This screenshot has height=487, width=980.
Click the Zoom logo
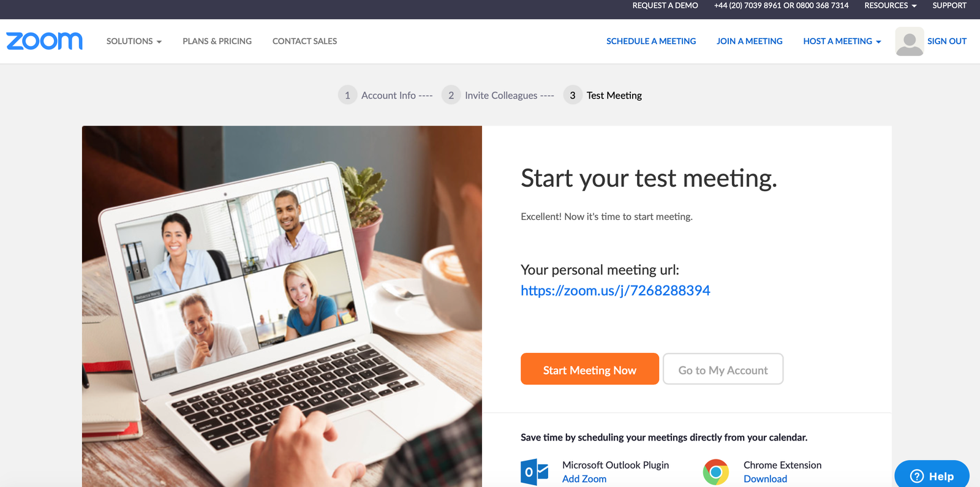point(44,41)
